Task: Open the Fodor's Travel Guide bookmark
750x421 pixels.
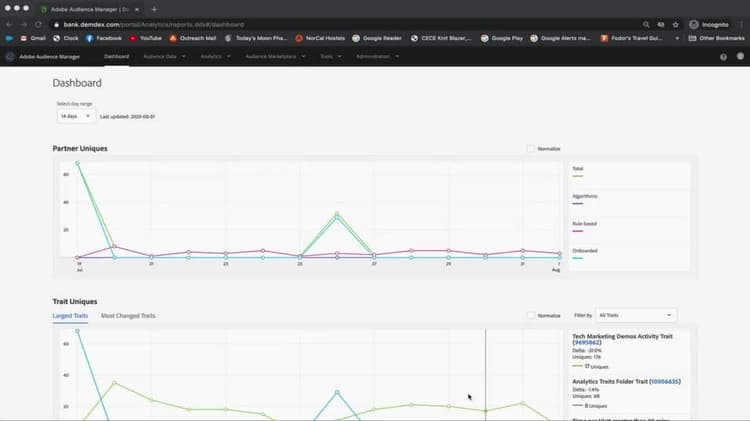Action: 632,38
